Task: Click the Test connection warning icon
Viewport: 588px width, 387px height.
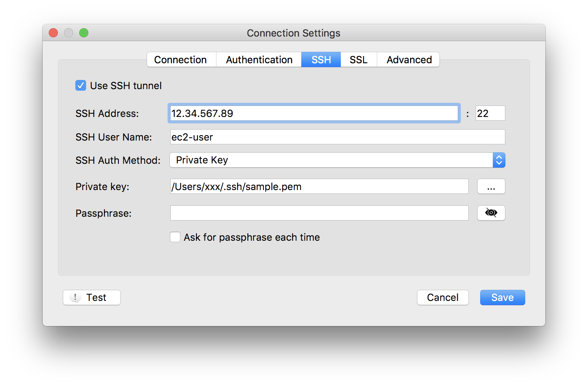Action: 75,297
